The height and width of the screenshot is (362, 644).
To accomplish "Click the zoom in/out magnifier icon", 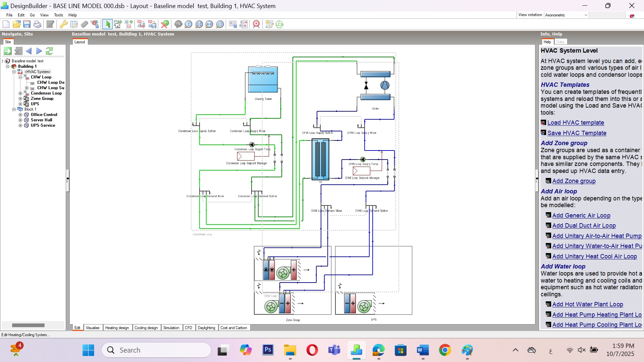I will click(x=189, y=24).
